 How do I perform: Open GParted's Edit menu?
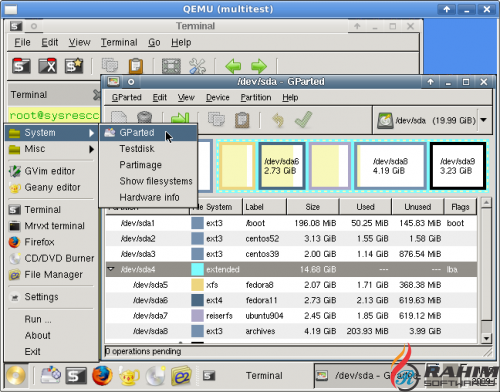click(x=159, y=97)
